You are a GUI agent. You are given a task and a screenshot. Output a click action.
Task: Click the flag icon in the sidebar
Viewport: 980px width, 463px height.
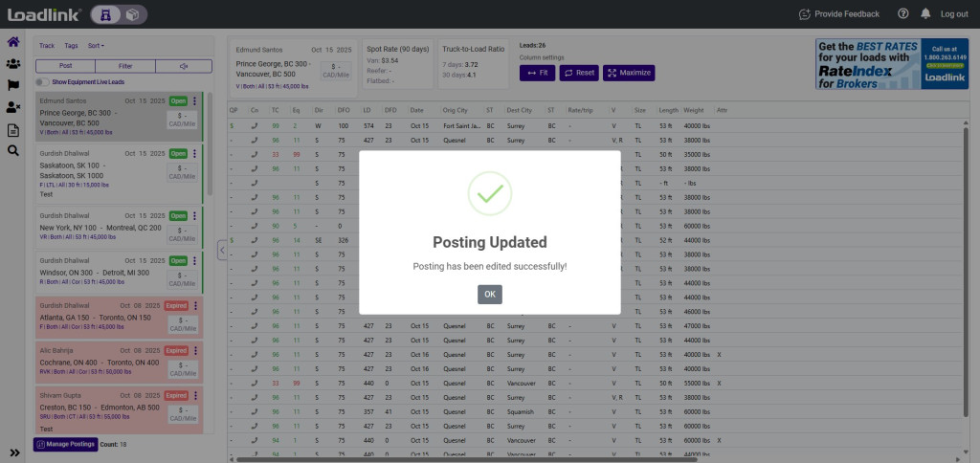13,85
